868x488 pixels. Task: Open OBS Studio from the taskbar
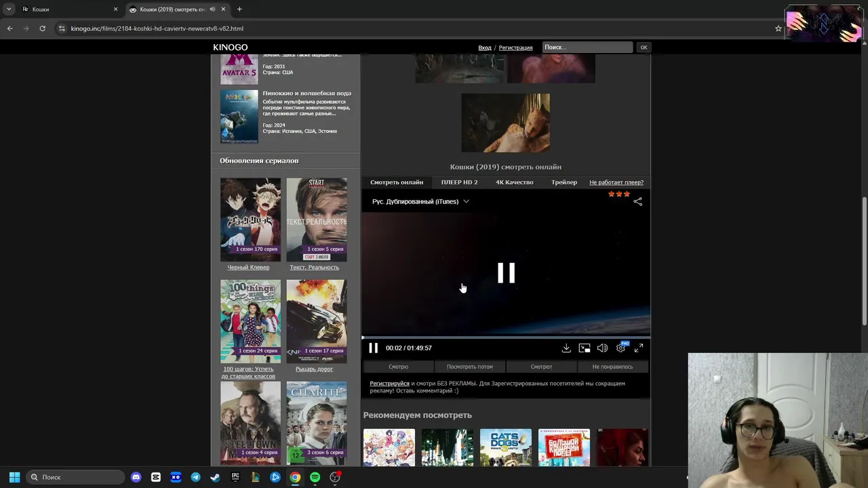tap(335, 477)
